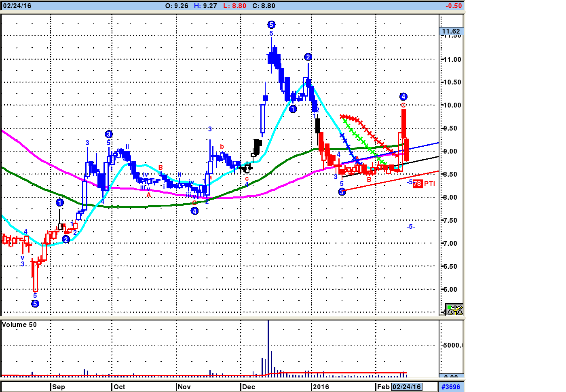Click the balance scales icon

point(454,310)
